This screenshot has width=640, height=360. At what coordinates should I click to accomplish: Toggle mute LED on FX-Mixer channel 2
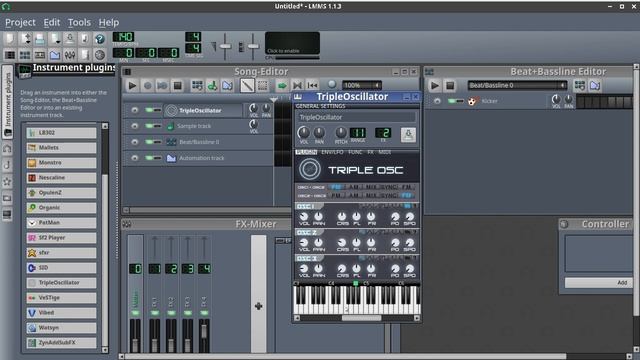(x=171, y=313)
